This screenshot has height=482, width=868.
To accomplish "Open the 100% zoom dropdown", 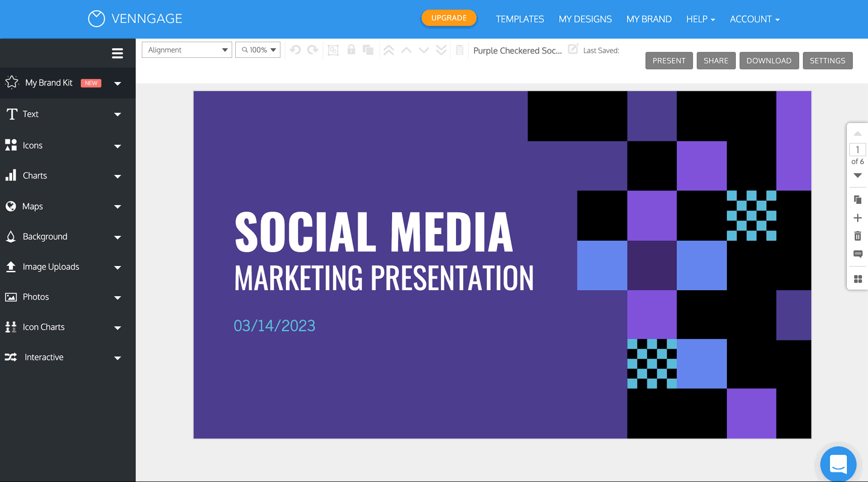I will [x=258, y=50].
